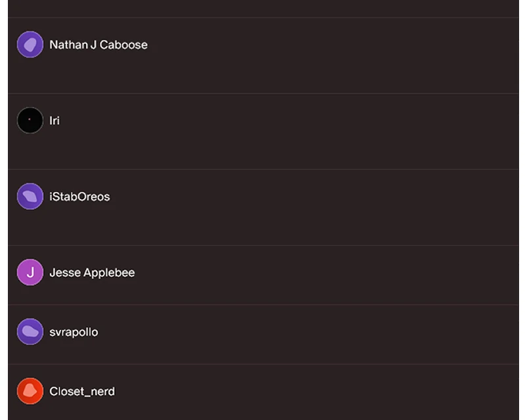Select the iStabOreos list row
Image resolution: width=525 pixels, height=420 pixels.
point(264,207)
